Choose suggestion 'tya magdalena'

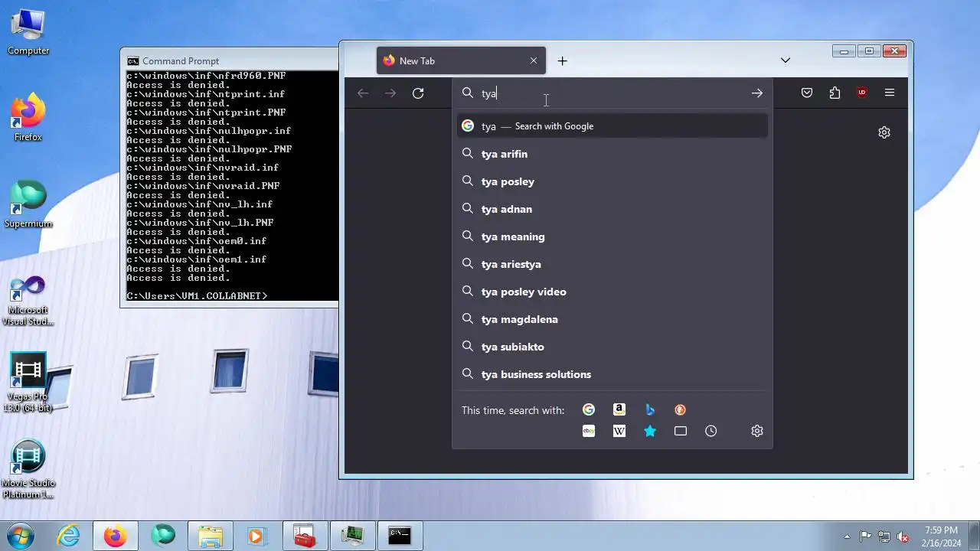(x=612, y=319)
